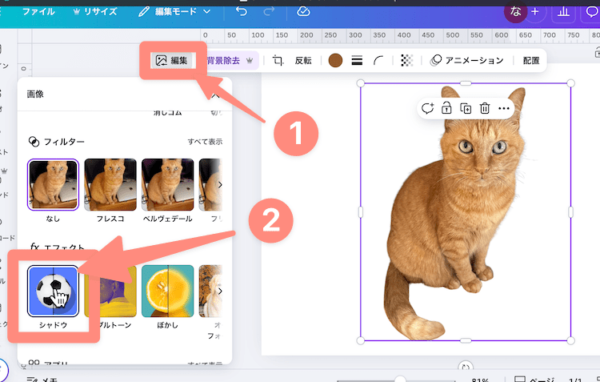The width and height of the screenshot is (600, 382).
Task: Click the cloud save status icon
Action: [x=303, y=11]
